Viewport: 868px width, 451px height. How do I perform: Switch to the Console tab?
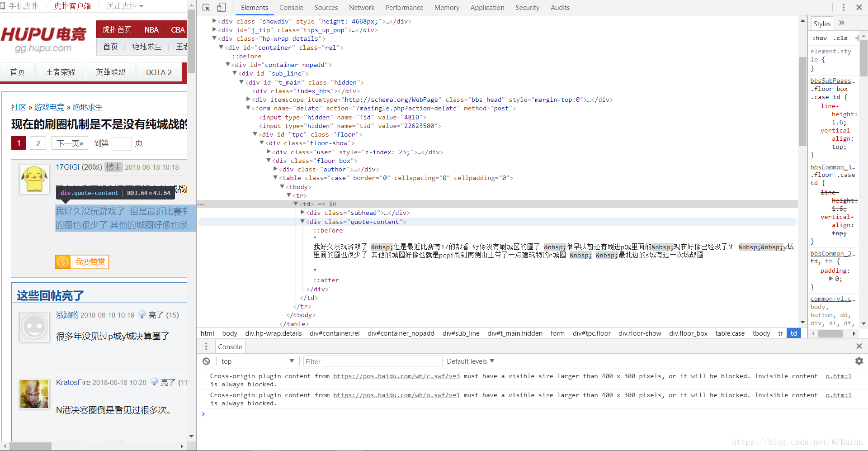point(291,8)
